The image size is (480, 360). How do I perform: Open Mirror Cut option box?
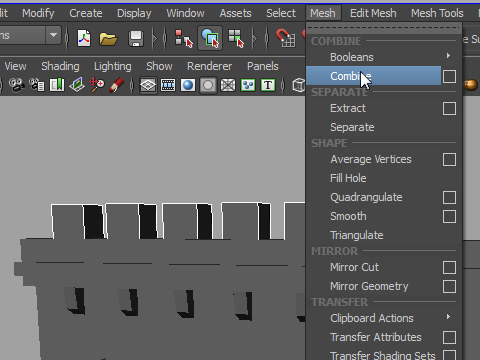pyautogui.click(x=449, y=267)
